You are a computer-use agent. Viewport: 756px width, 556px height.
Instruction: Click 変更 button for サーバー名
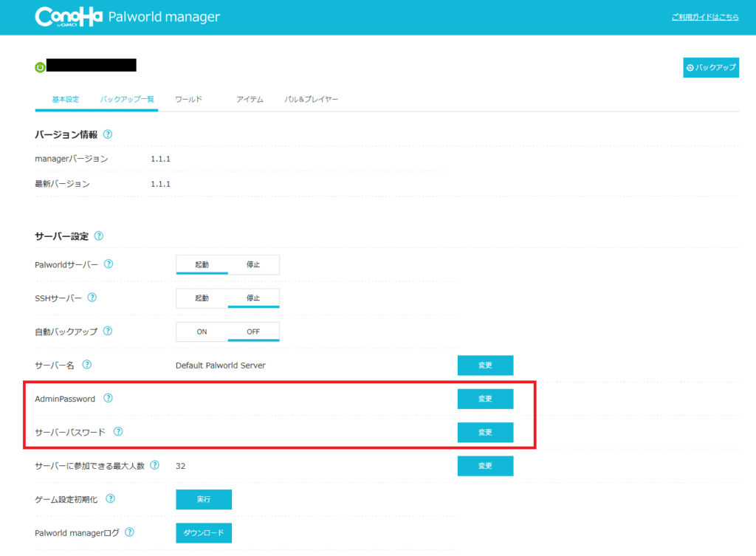tap(486, 365)
